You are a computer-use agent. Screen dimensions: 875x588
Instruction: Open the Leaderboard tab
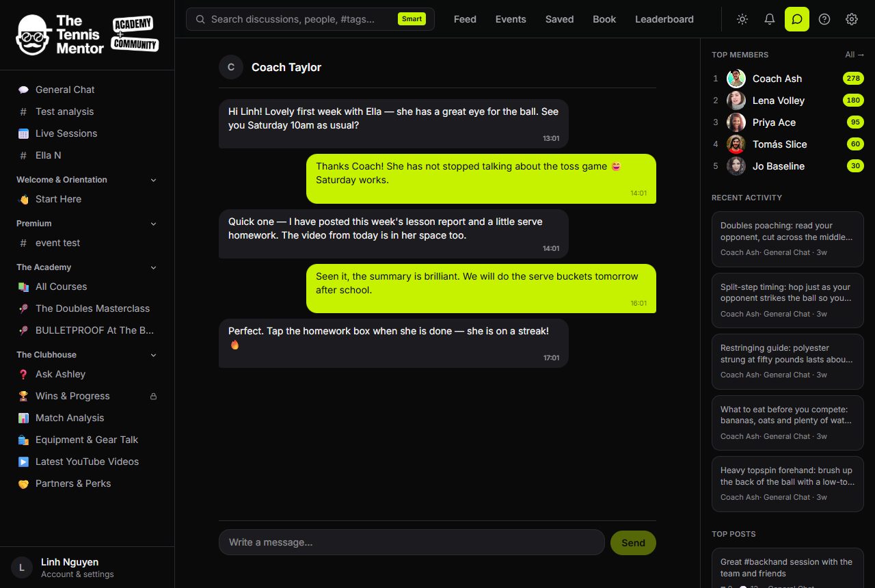pyautogui.click(x=664, y=19)
